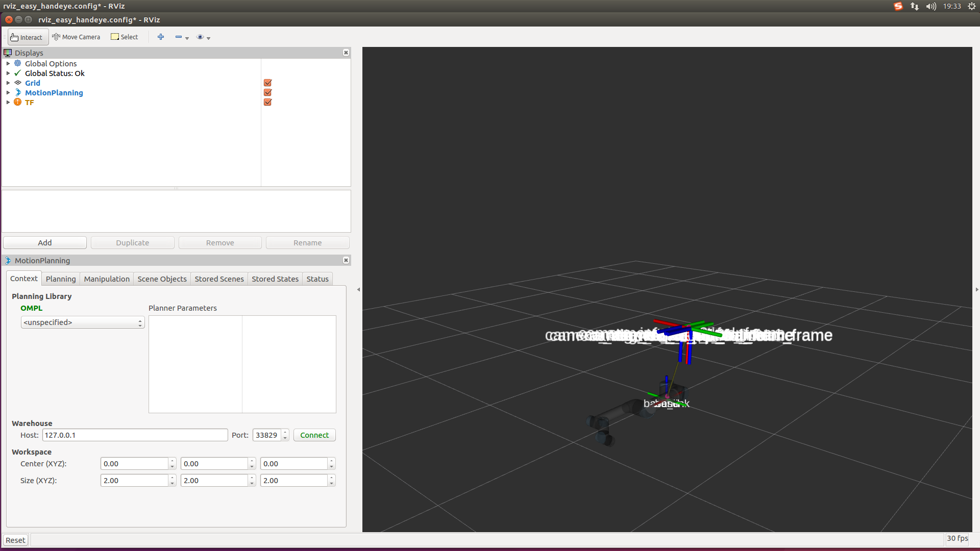The image size is (980, 551).
Task: Click the Connect warehouse button
Action: click(x=314, y=435)
